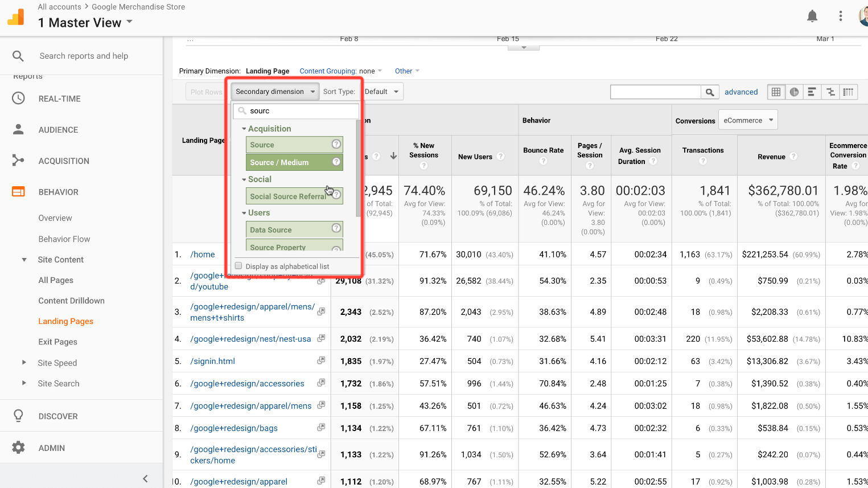Switch to Percentage pie chart view

(794, 92)
